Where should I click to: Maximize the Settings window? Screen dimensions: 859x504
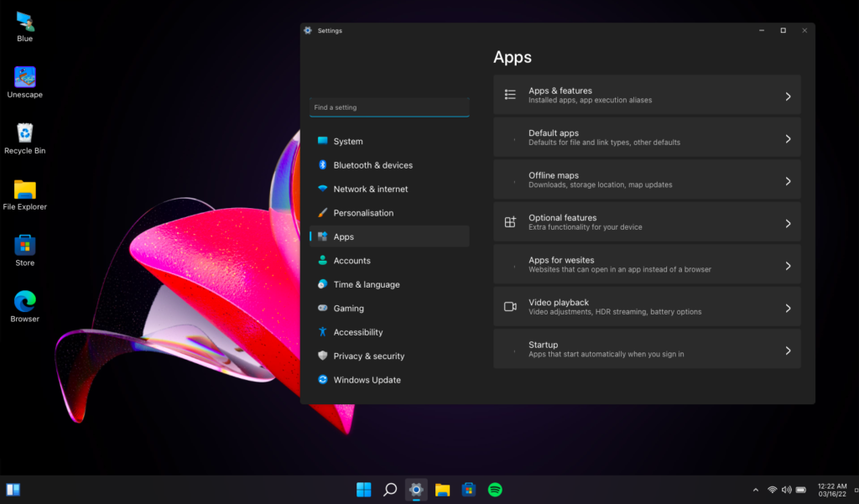(784, 31)
